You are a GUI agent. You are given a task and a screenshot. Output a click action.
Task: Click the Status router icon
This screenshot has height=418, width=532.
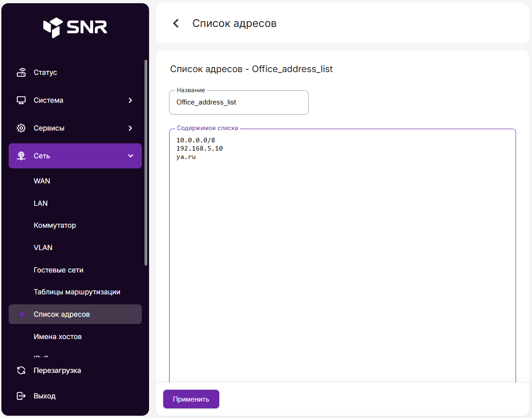click(21, 73)
